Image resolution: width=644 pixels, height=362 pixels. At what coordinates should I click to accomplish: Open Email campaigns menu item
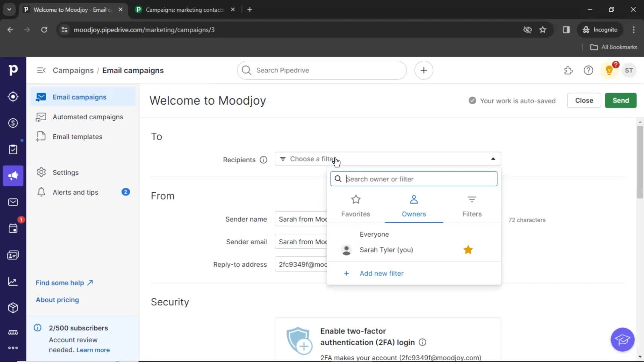[x=83, y=97]
